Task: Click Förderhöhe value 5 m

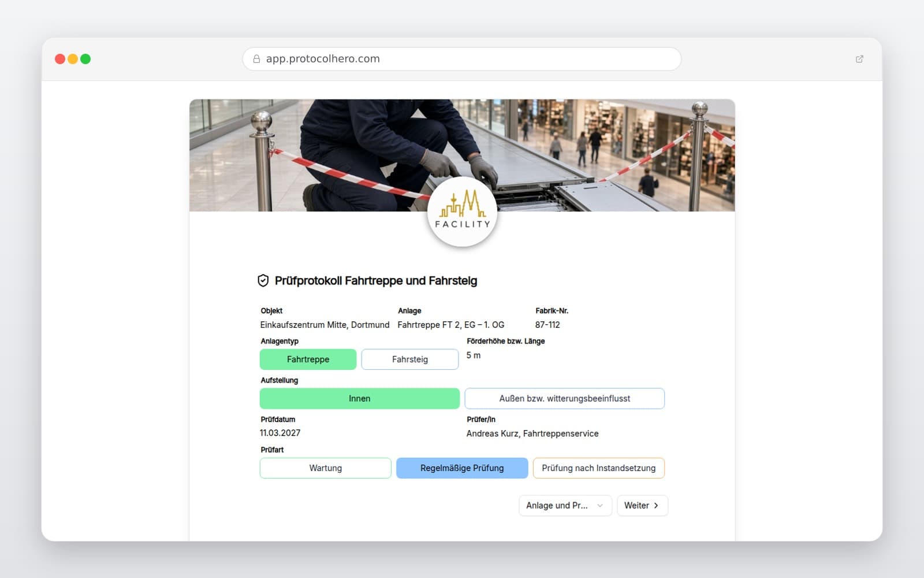Action: (x=474, y=355)
